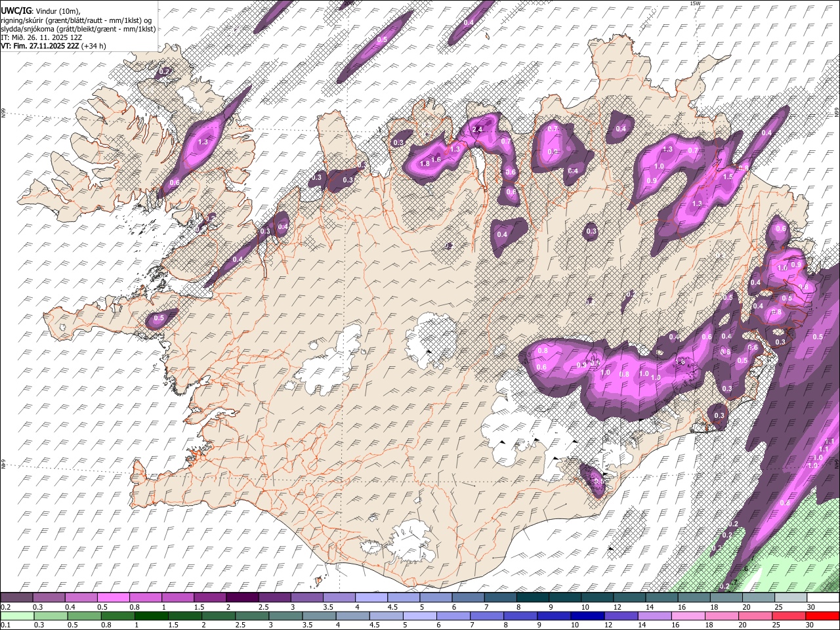
Task: Select the palest green swatch above 0.1
Action: (16, 616)
